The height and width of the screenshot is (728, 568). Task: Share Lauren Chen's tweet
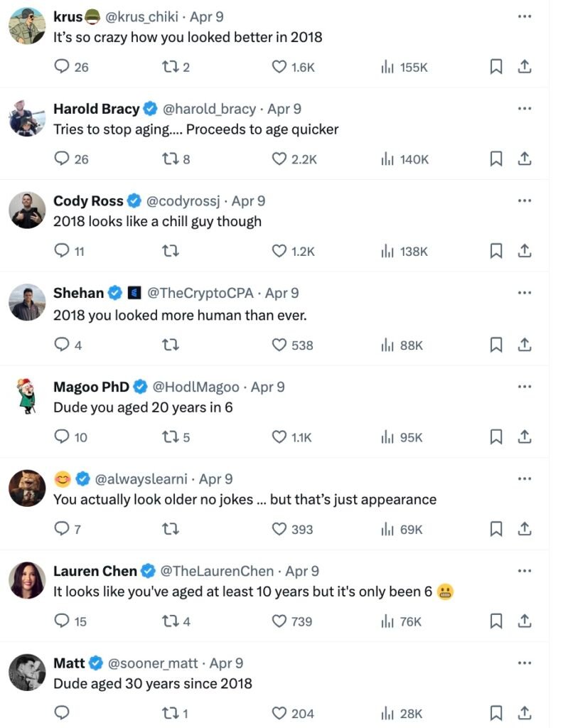tap(524, 621)
